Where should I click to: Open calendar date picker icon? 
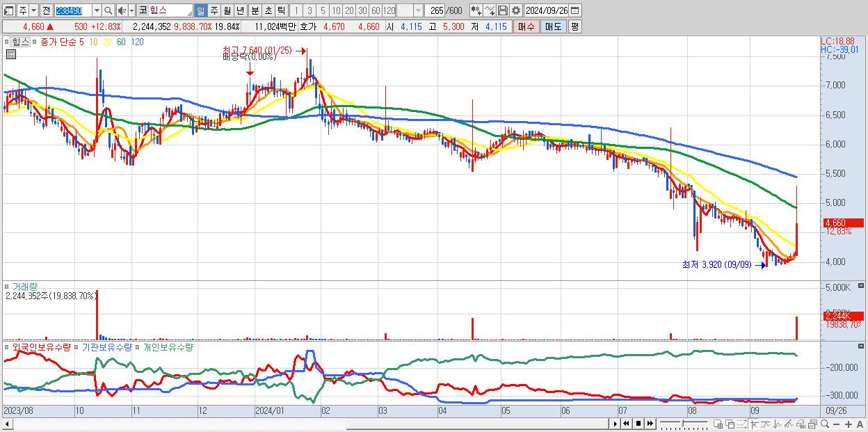(575, 10)
